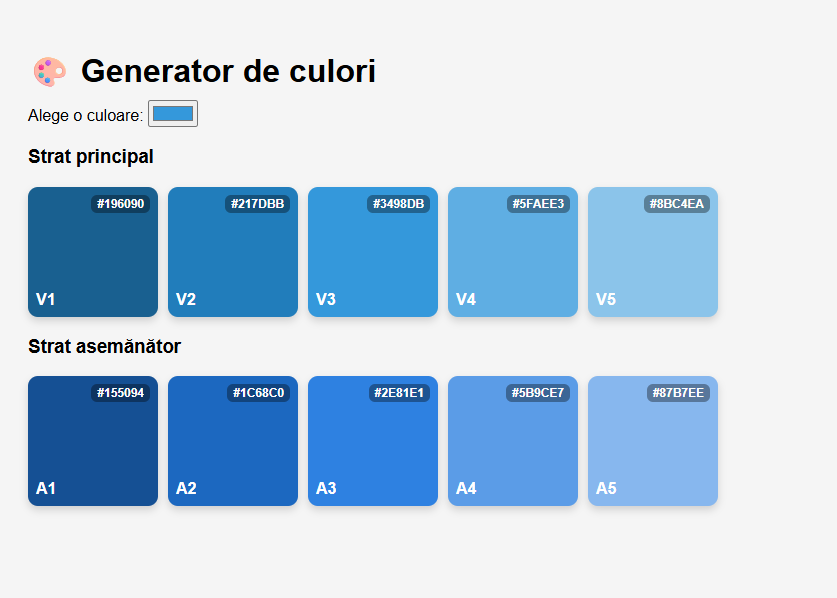Click the 'Strat asemănător' section heading
Screen dimensions: 837x598
coord(105,346)
